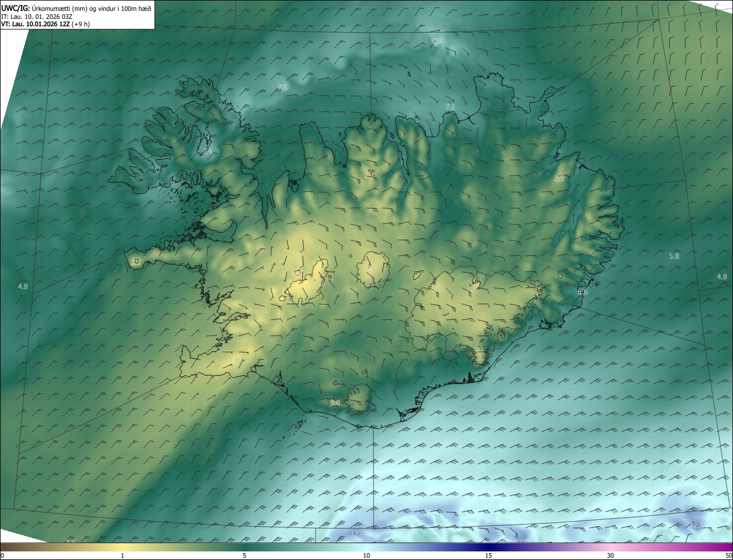Image resolution: width=733 pixels, height=560 pixels.
Task: Click the 7.4 value label in the Westfjords
Action: coord(207,151)
